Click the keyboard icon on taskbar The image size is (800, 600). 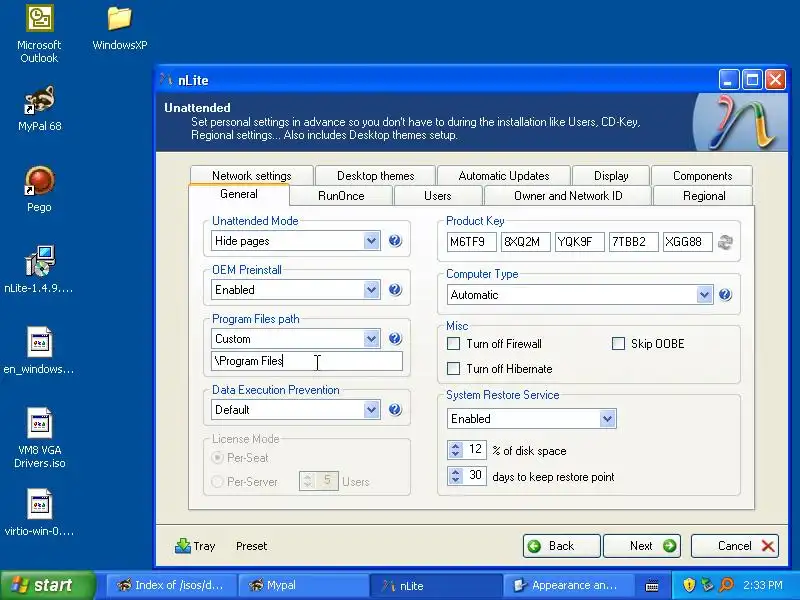(x=652, y=586)
